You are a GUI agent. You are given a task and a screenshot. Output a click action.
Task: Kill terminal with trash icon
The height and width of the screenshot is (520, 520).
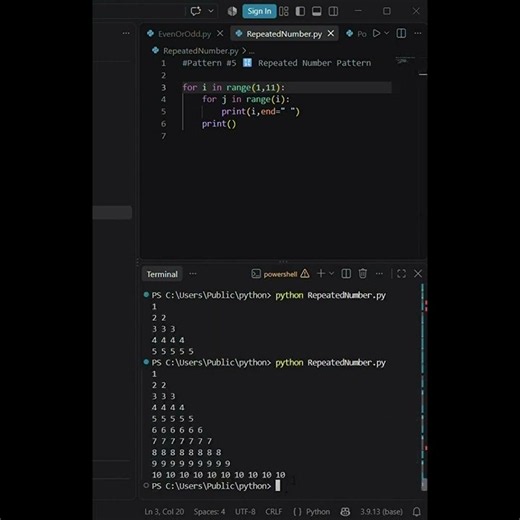(363, 274)
